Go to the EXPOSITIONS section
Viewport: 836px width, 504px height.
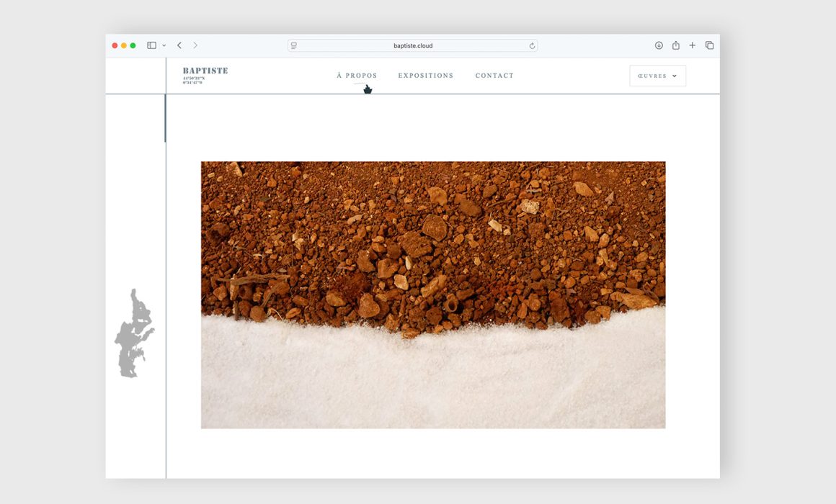tap(425, 76)
